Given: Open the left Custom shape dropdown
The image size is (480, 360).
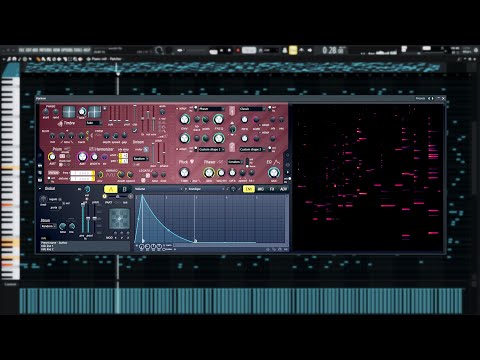Looking at the screenshot, I should [x=211, y=149].
